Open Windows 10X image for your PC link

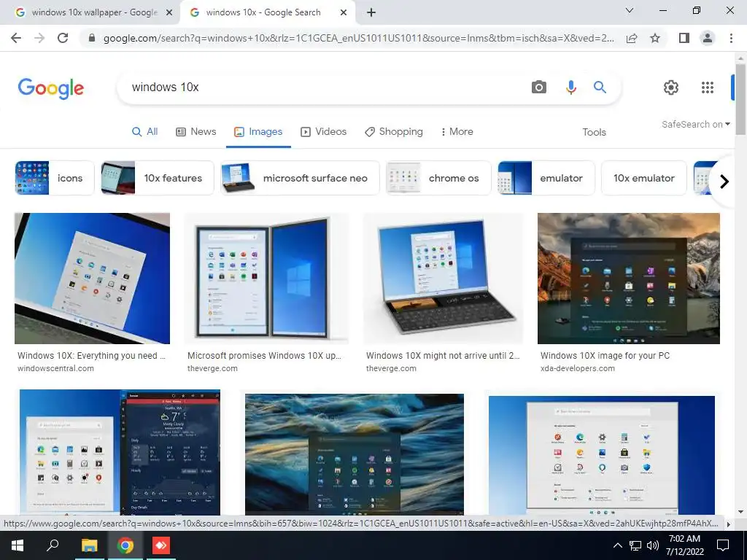[605, 356]
